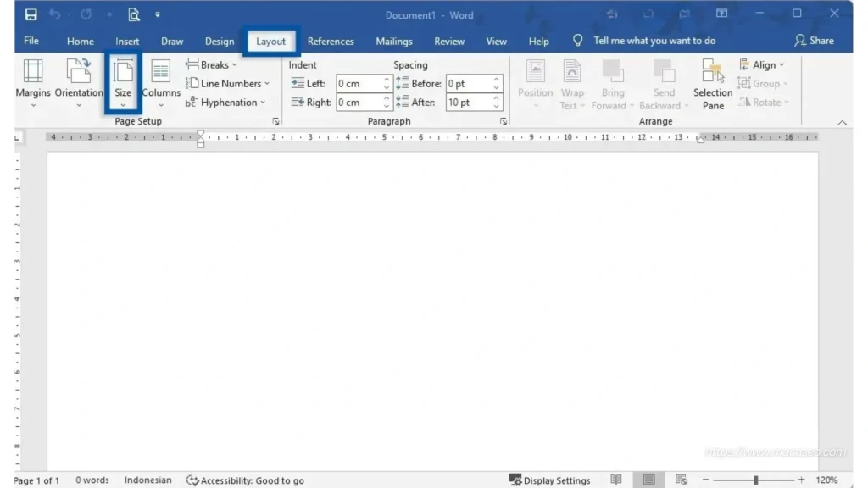Increase spacing before with up spinner
The height and width of the screenshot is (488, 868).
pos(497,80)
